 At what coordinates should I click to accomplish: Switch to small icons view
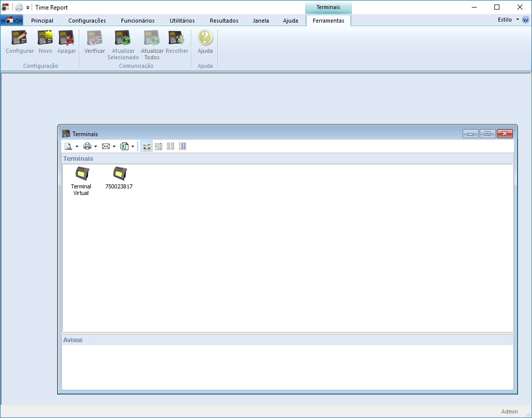pos(159,146)
